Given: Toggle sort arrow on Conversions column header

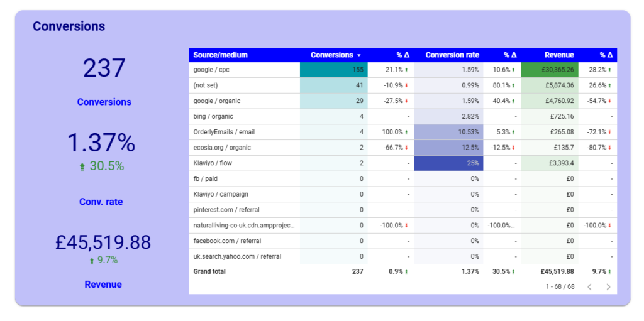Looking at the screenshot, I should 358,55.
